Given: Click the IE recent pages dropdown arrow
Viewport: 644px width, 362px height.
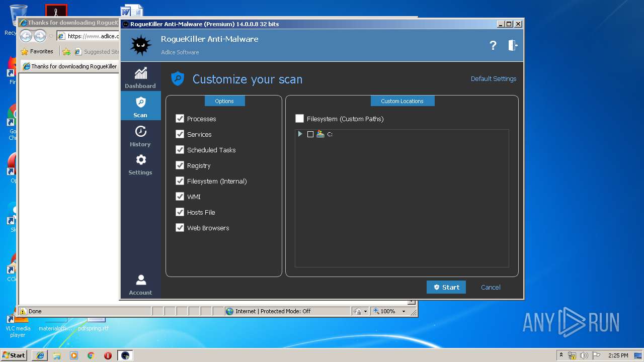Looking at the screenshot, I should pos(51,36).
